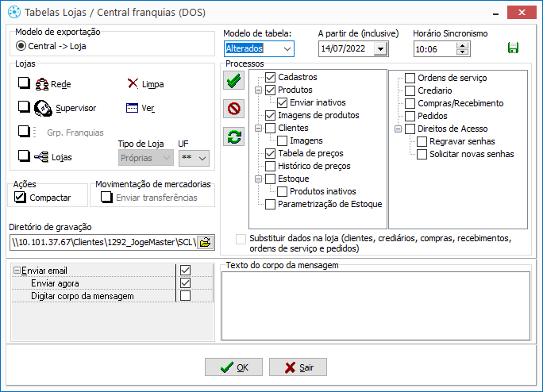543x392 pixels.
Task: Click the Diretório de gravação path field
Action: pyautogui.click(x=103, y=242)
